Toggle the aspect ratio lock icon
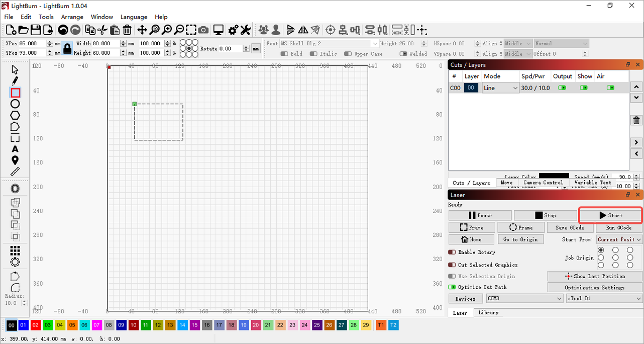The height and width of the screenshot is (344, 644). [x=67, y=48]
